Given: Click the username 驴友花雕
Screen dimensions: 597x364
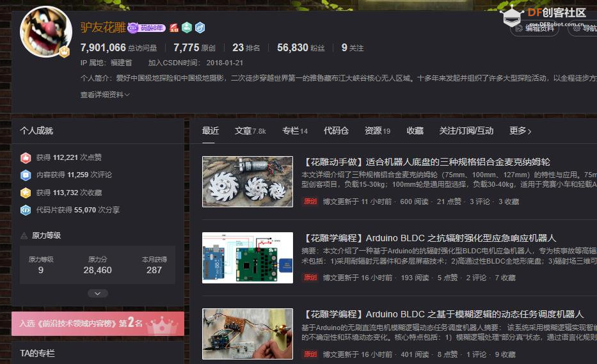Looking at the screenshot, I should [103, 28].
